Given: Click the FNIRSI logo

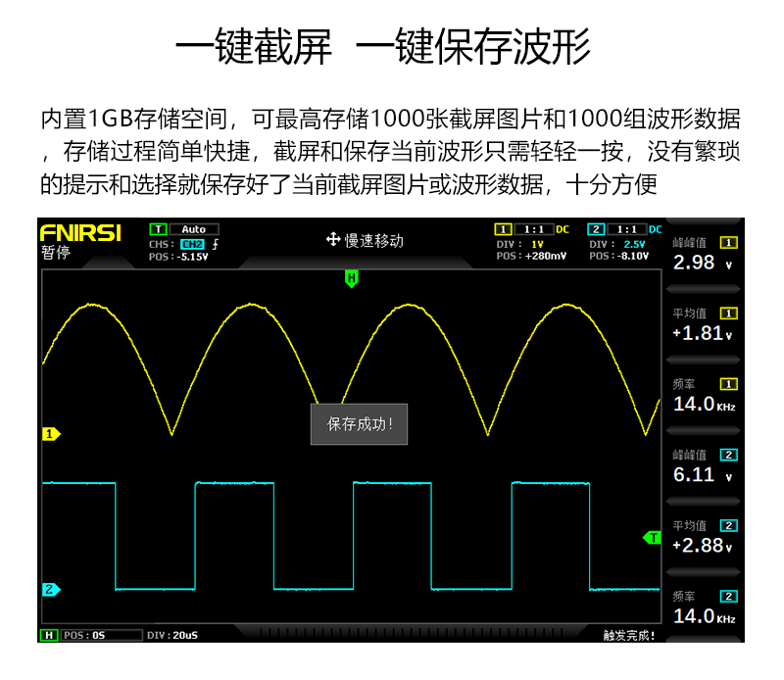Looking at the screenshot, I should 80,233.
